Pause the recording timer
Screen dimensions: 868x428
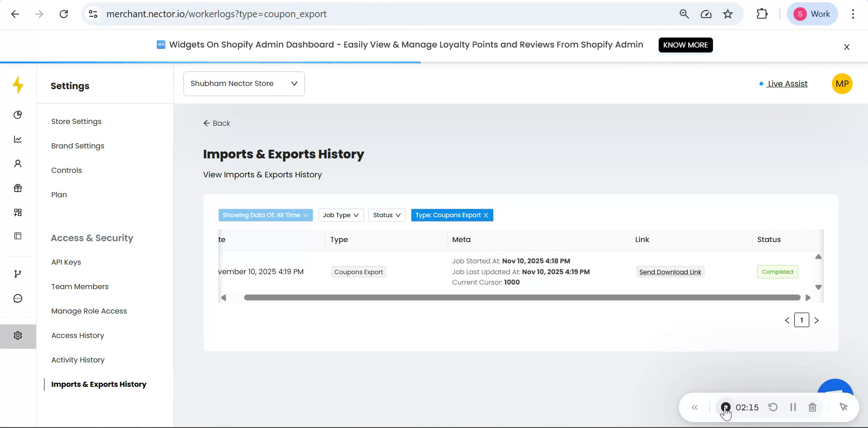pos(793,407)
